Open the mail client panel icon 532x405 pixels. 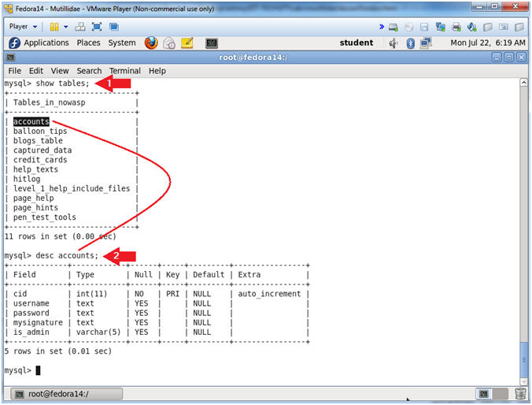[x=169, y=43]
